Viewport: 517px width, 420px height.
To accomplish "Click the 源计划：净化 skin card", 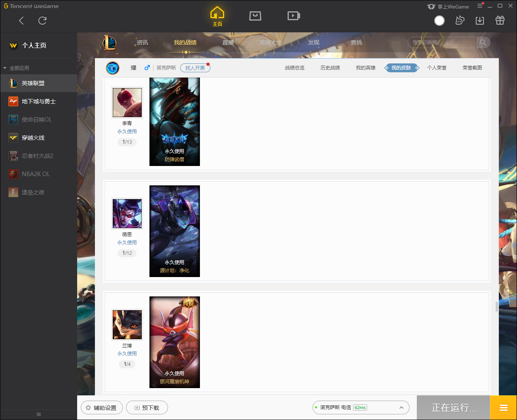I will click(174, 231).
